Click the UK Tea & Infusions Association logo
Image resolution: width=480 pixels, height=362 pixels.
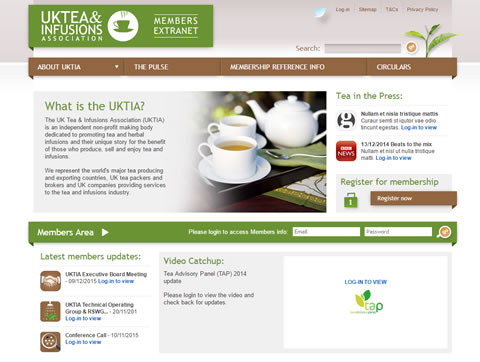tap(89, 26)
